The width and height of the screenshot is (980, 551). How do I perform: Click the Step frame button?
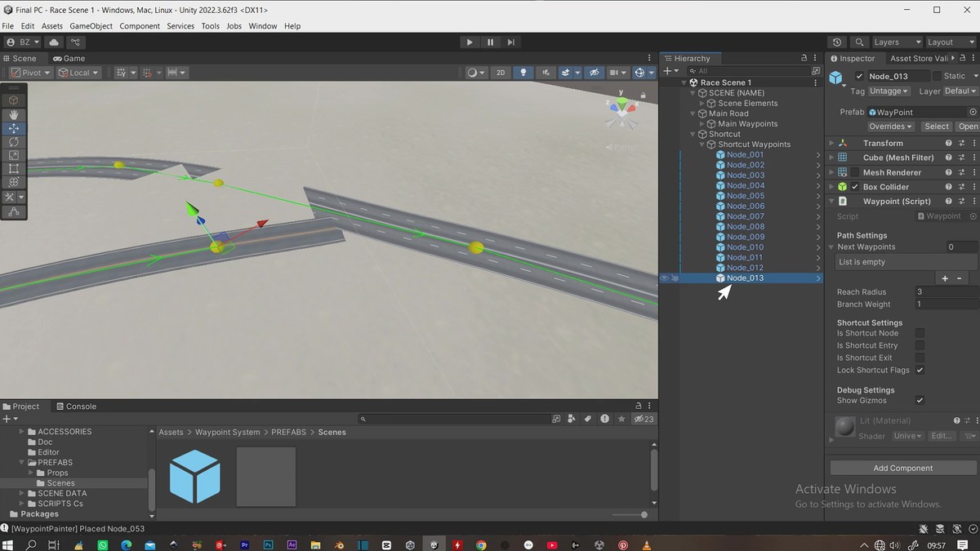[x=511, y=42]
